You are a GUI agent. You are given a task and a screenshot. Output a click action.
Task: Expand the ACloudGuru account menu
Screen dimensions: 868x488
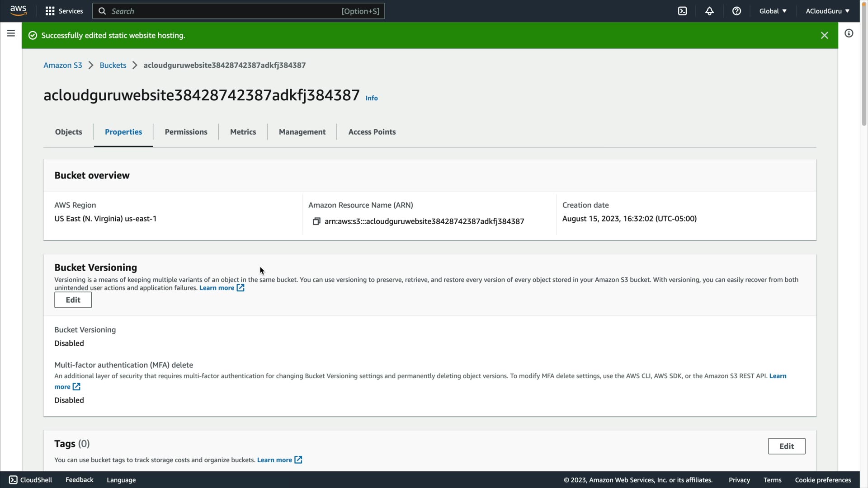pos(827,11)
